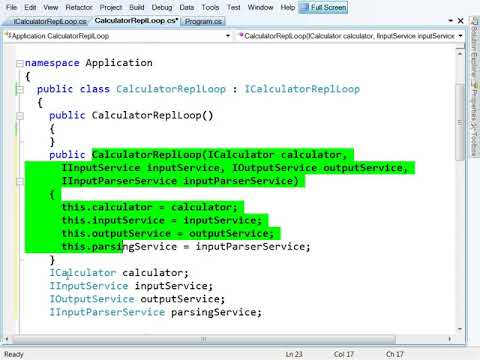Open the Solution Explorer side tab
The width and height of the screenshot is (480, 360).
tap(474, 49)
